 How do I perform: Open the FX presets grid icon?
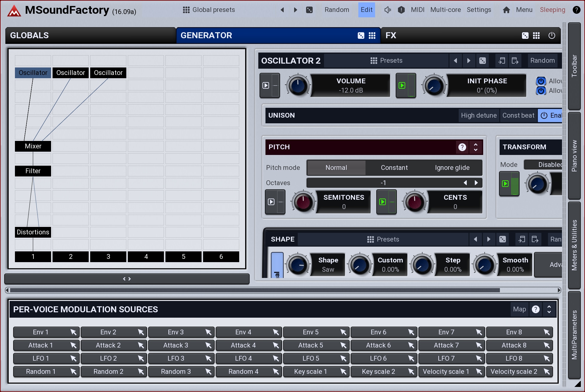coord(536,36)
